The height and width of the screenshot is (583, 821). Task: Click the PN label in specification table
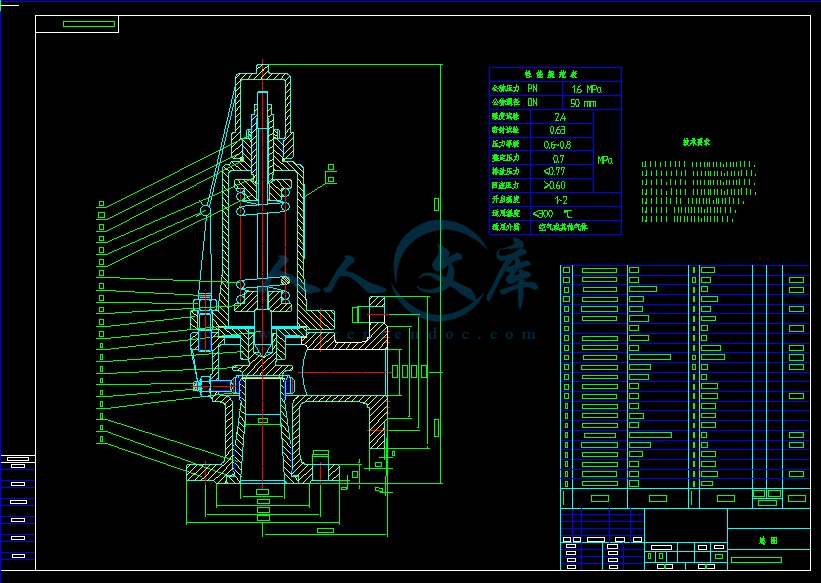coord(532,88)
